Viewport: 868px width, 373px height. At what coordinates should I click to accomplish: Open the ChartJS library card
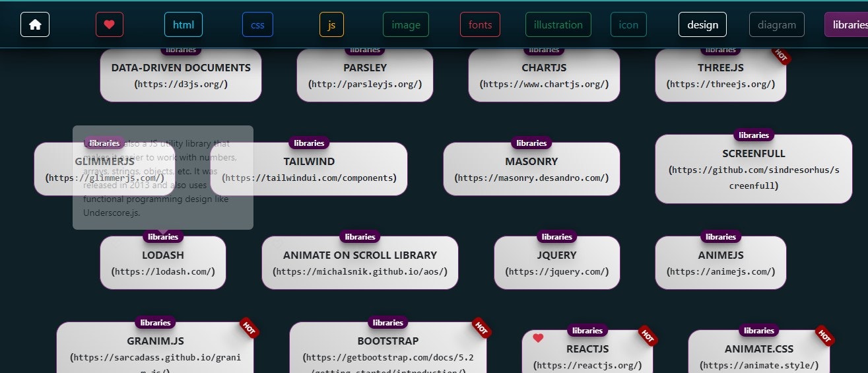click(544, 75)
